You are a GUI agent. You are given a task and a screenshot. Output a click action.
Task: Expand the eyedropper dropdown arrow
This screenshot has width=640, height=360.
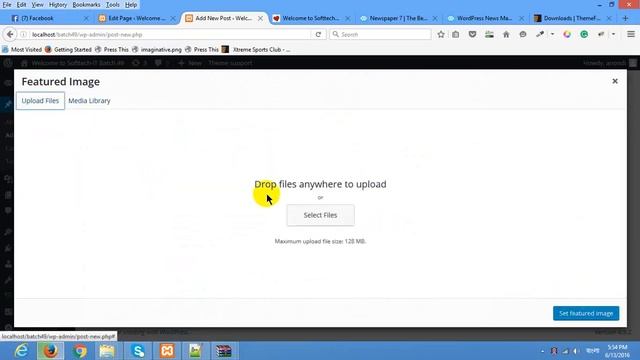tap(552, 35)
